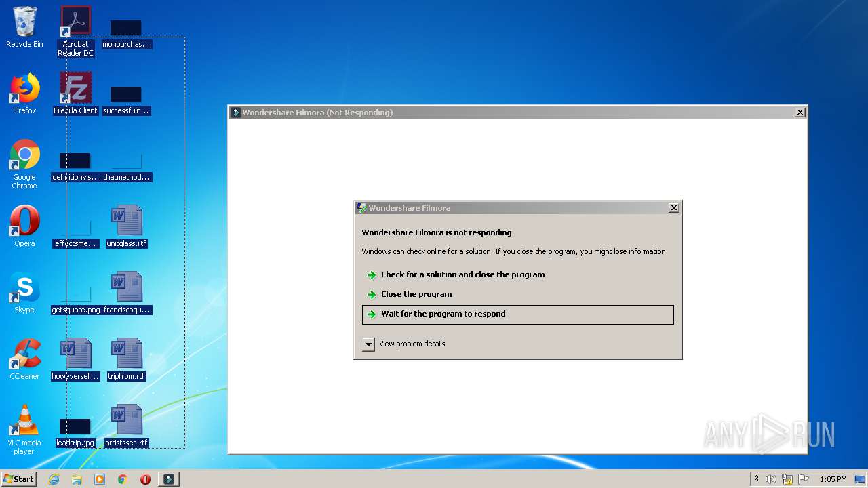Select the Firefox desktop shortcut
This screenshot has width=868, height=488.
click(24, 94)
